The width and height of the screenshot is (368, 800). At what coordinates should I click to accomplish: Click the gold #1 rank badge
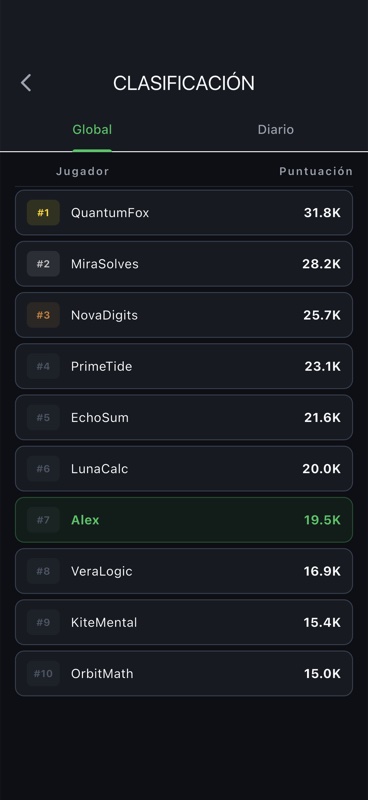[43, 213]
